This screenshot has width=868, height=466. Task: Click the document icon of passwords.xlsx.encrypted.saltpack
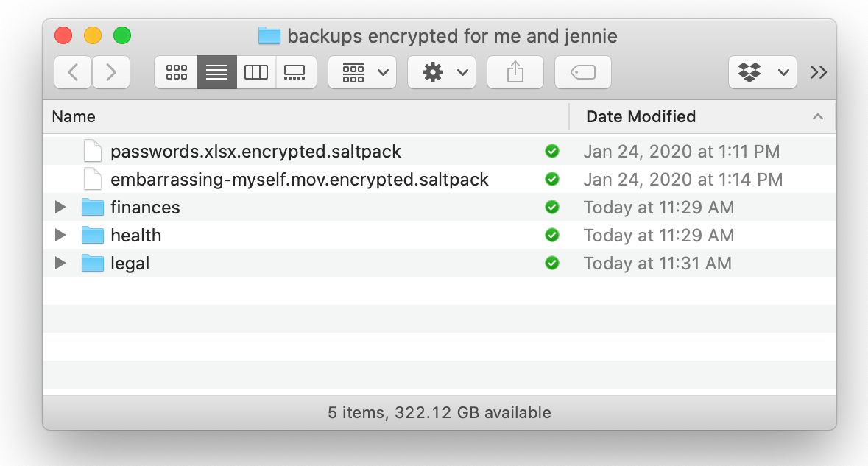92,151
